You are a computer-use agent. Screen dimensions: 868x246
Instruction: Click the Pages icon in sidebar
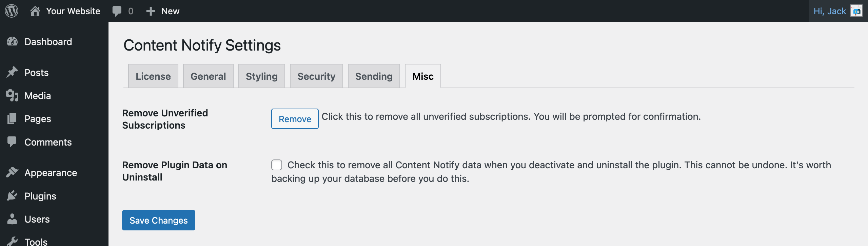(x=12, y=119)
